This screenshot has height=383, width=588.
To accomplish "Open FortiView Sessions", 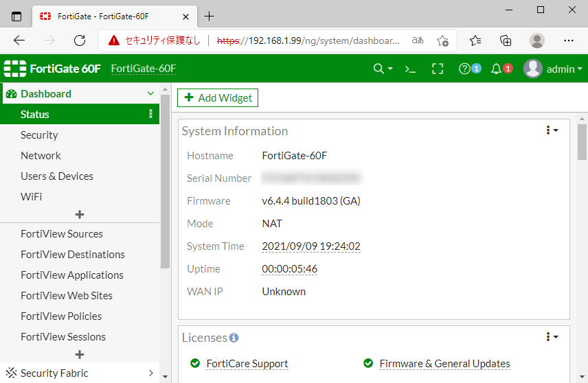I will 63,337.
